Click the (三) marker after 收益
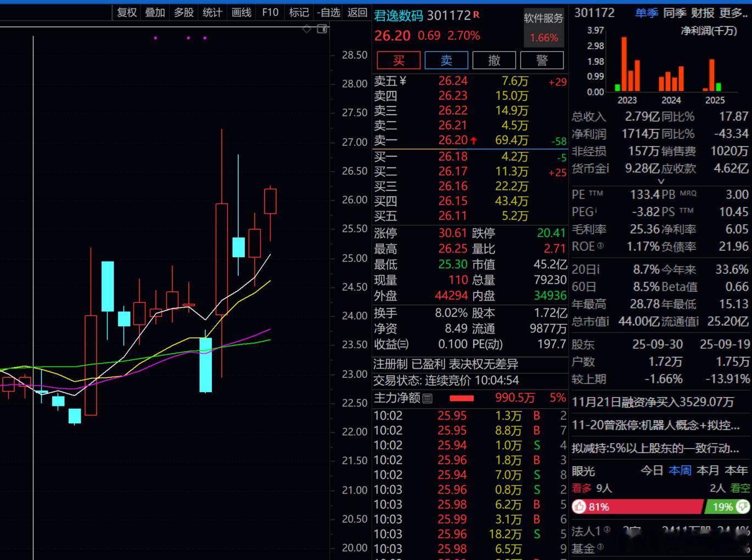752x560 pixels. pyautogui.click(x=403, y=344)
